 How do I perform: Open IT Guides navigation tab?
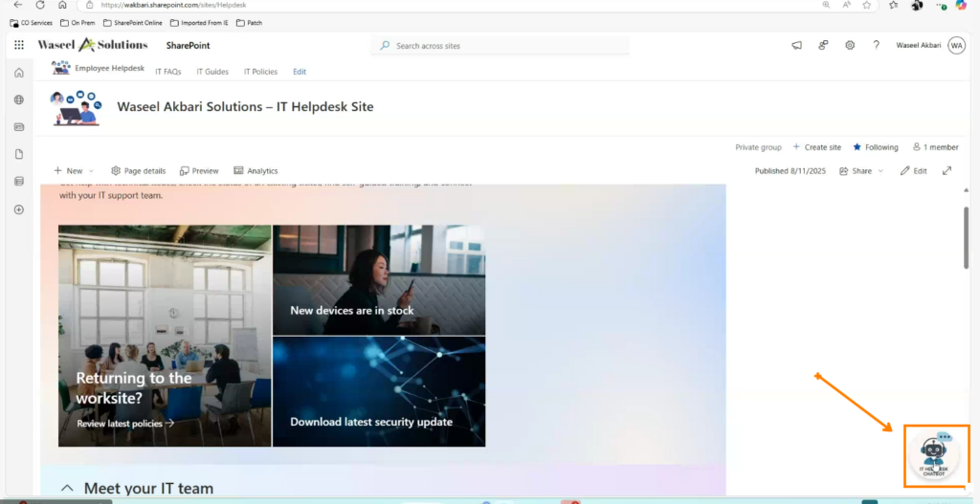pyautogui.click(x=212, y=72)
